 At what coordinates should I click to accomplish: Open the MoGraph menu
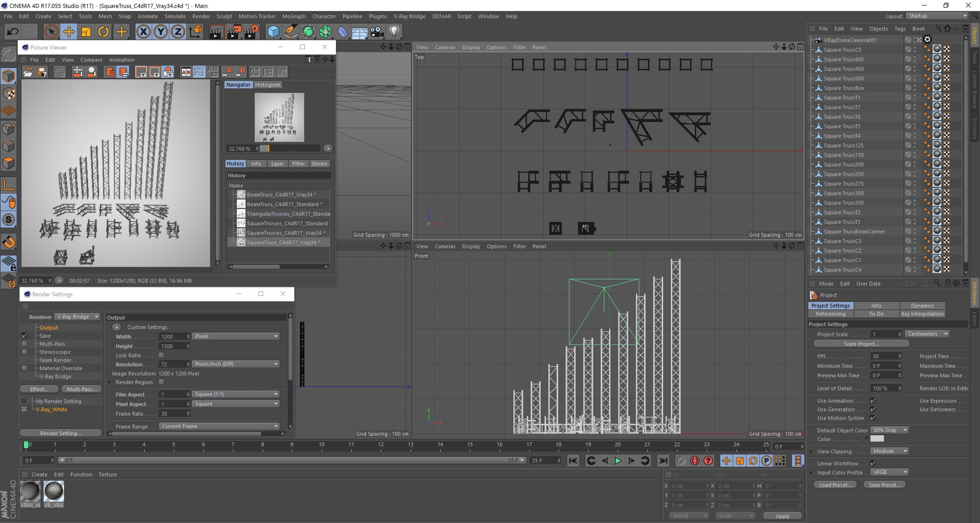(x=294, y=16)
